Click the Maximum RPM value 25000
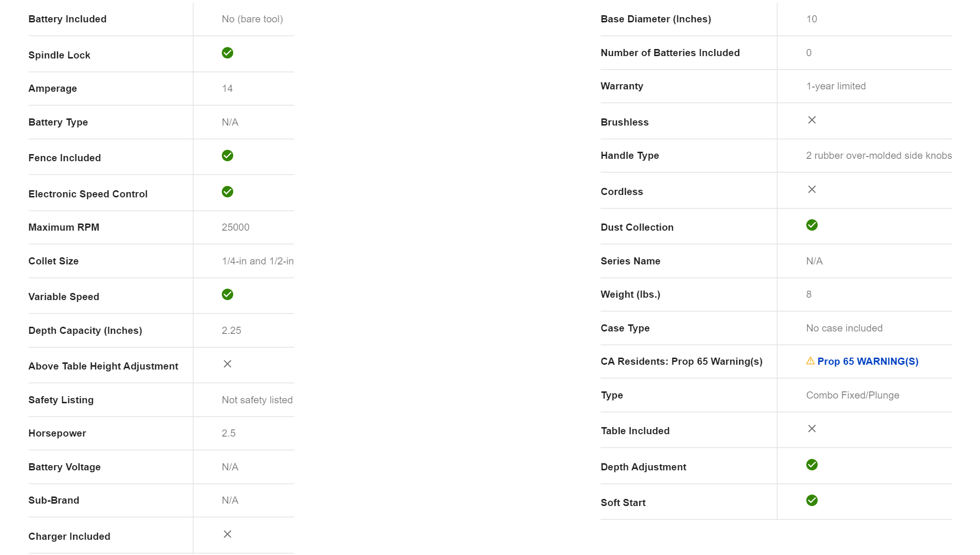Image resolution: width=980 pixels, height=555 pixels. (x=236, y=227)
